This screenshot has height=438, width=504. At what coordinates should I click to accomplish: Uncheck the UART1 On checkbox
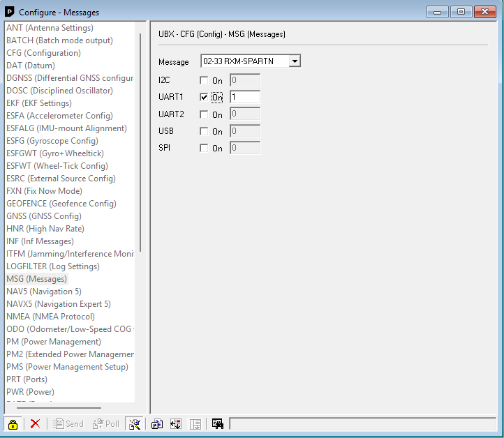point(204,98)
